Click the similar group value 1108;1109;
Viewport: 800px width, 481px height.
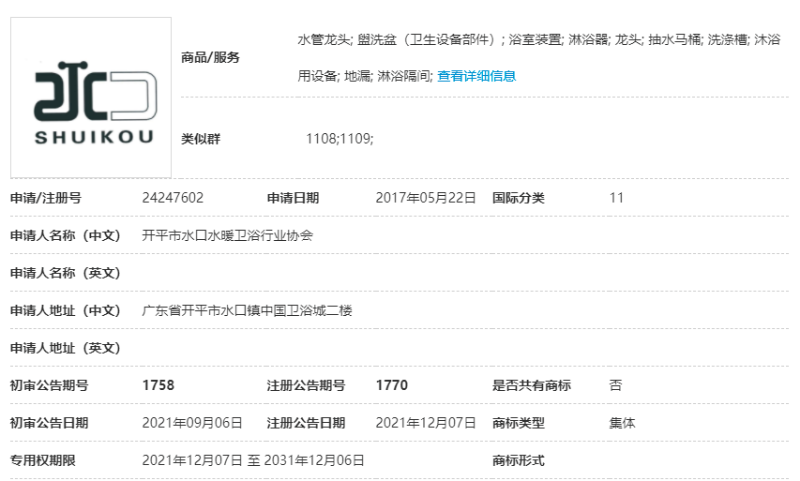pyautogui.click(x=340, y=139)
